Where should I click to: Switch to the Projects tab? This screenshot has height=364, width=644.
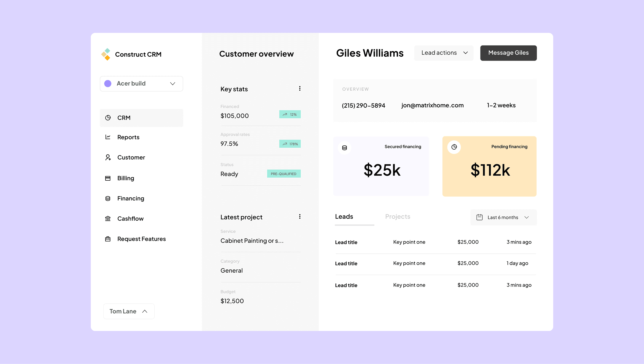click(x=397, y=216)
